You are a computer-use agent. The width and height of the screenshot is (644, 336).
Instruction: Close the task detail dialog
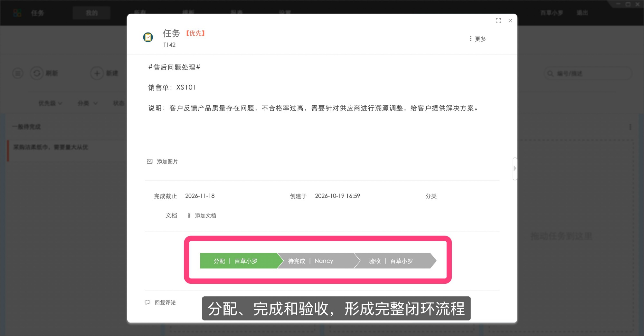pyautogui.click(x=510, y=21)
